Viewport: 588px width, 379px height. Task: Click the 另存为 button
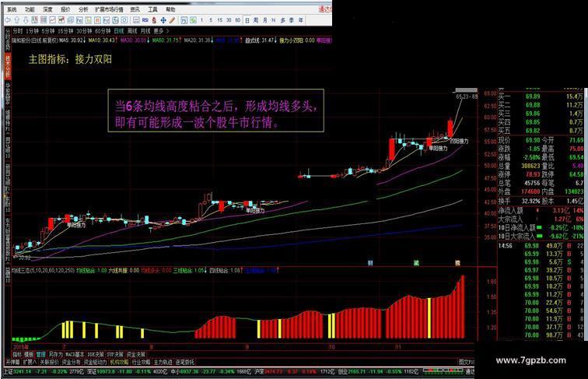pyautogui.click(x=55, y=355)
